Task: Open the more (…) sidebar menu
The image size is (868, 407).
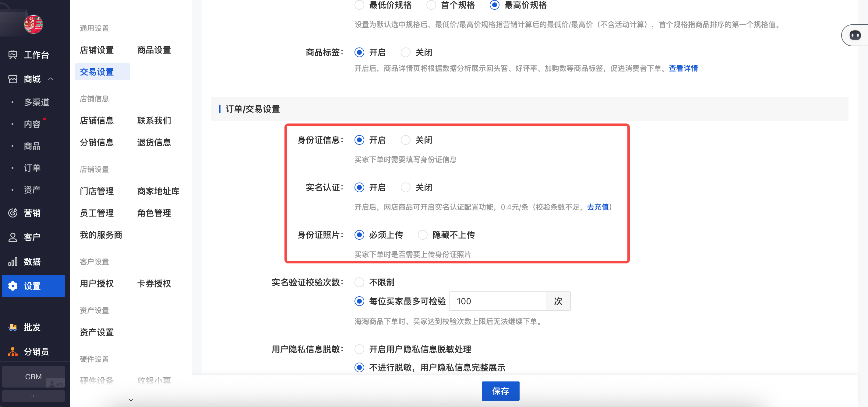Action: (x=34, y=396)
